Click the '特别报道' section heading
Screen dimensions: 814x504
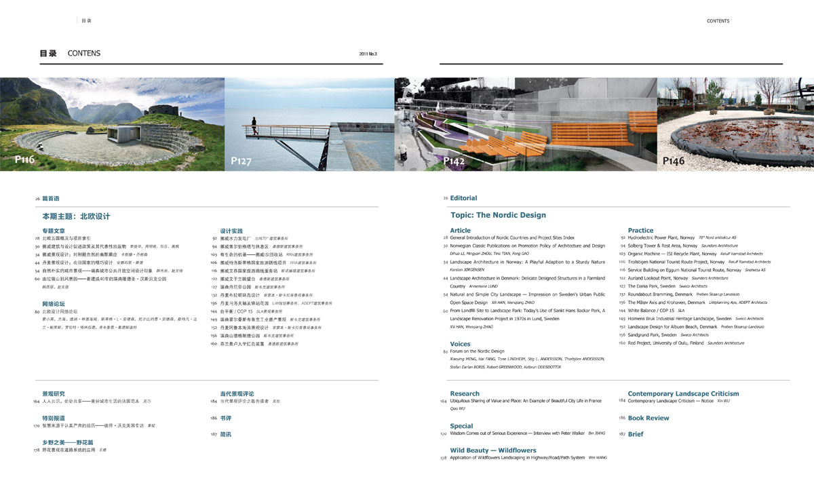pos(54,418)
